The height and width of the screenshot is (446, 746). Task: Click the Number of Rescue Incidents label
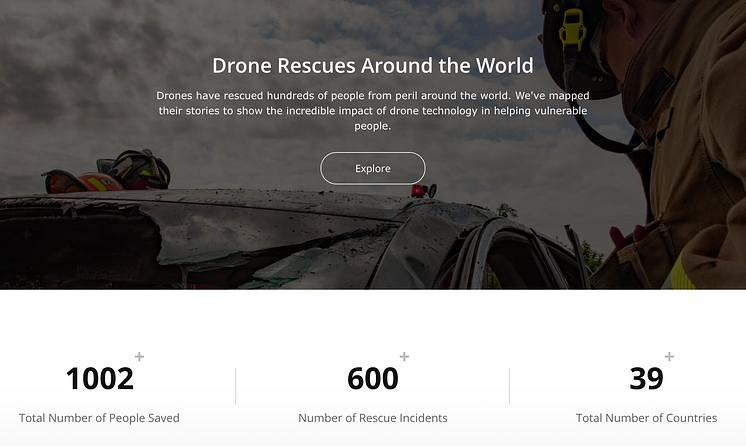coord(373,418)
